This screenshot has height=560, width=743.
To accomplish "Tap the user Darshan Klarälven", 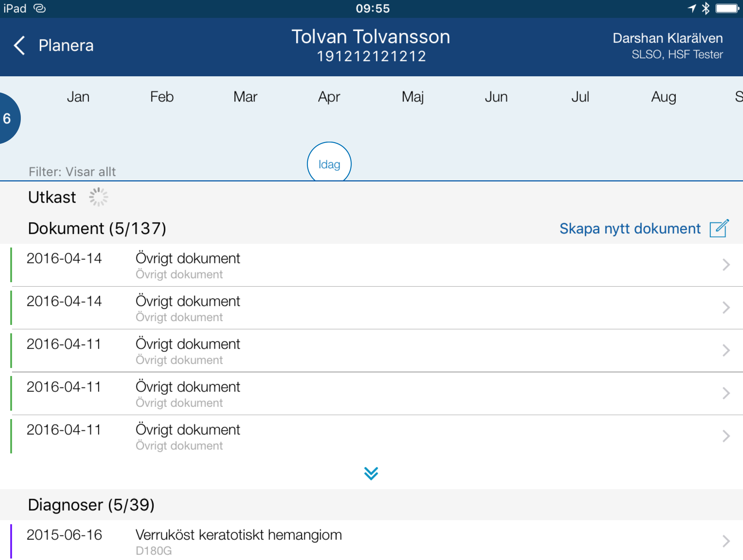I will [667, 38].
